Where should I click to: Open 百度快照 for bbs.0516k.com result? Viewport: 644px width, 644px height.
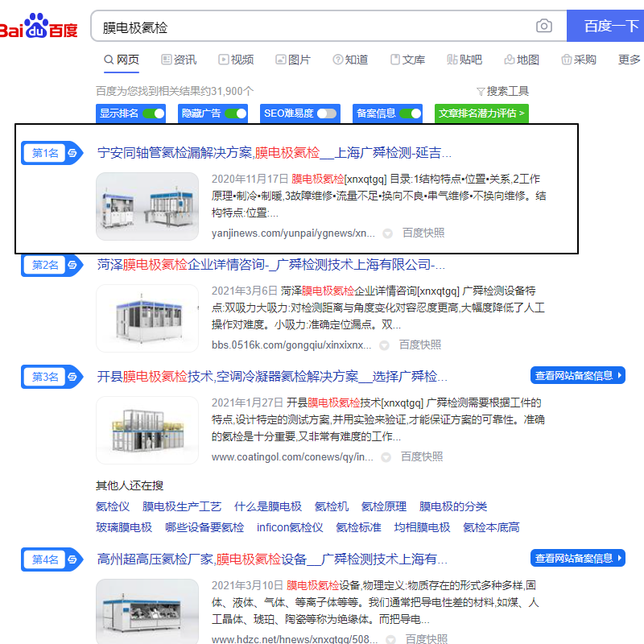pyautogui.click(x=420, y=345)
